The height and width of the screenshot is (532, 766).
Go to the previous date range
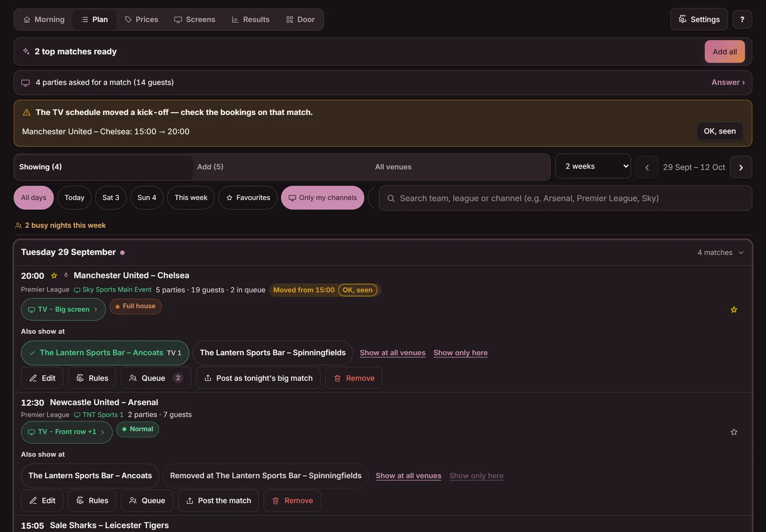click(x=647, y=167)
